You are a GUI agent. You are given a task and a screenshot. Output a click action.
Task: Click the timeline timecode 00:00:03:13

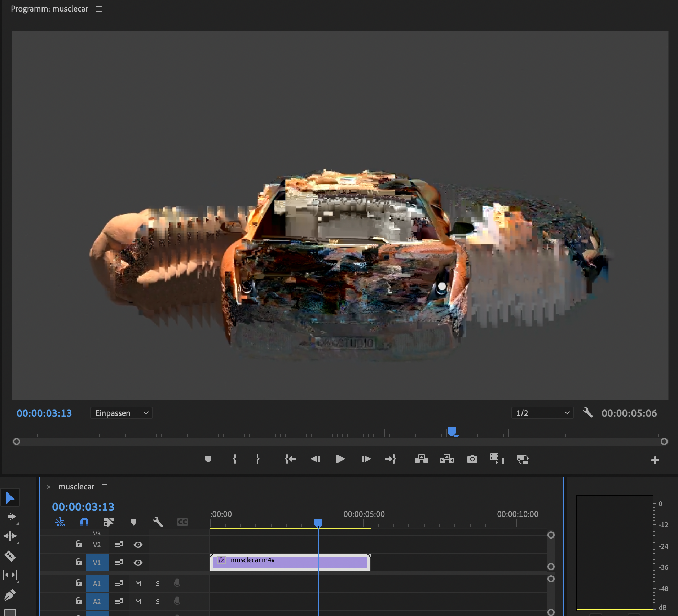83,507
